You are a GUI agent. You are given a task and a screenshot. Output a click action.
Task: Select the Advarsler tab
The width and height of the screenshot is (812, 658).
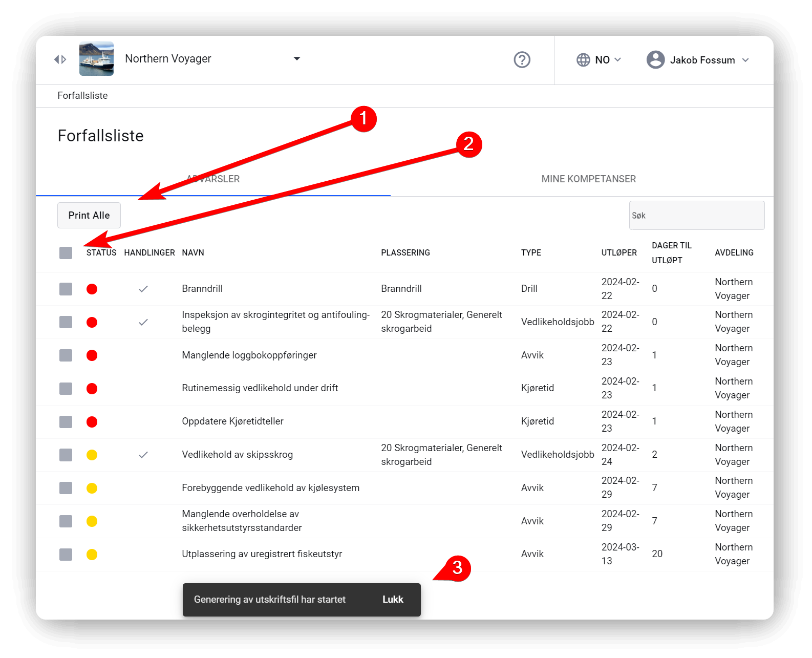pos(213,179)
